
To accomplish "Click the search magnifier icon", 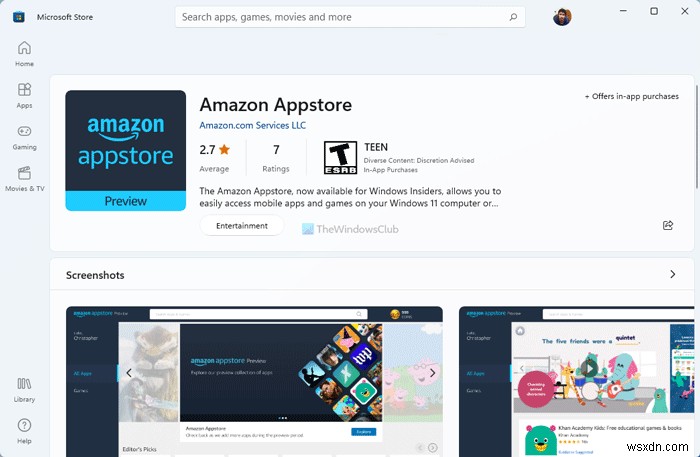I will [x=513, y=17].
